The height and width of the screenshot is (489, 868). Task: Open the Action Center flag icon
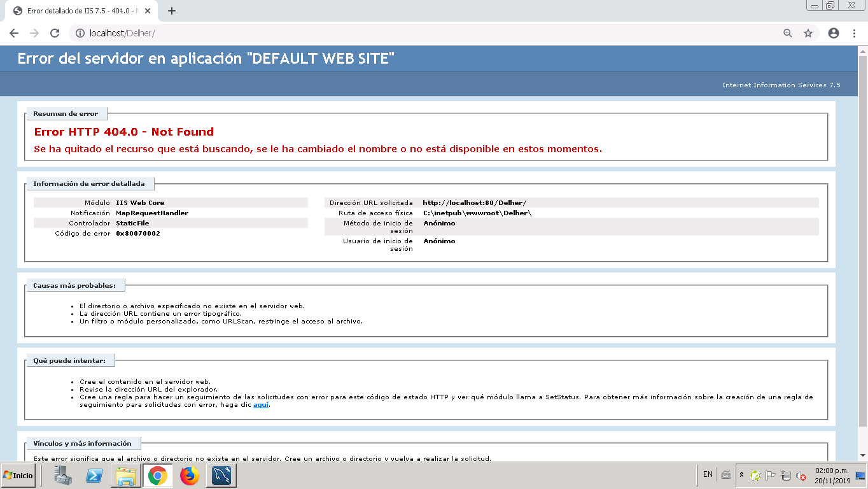click(771, 475)
